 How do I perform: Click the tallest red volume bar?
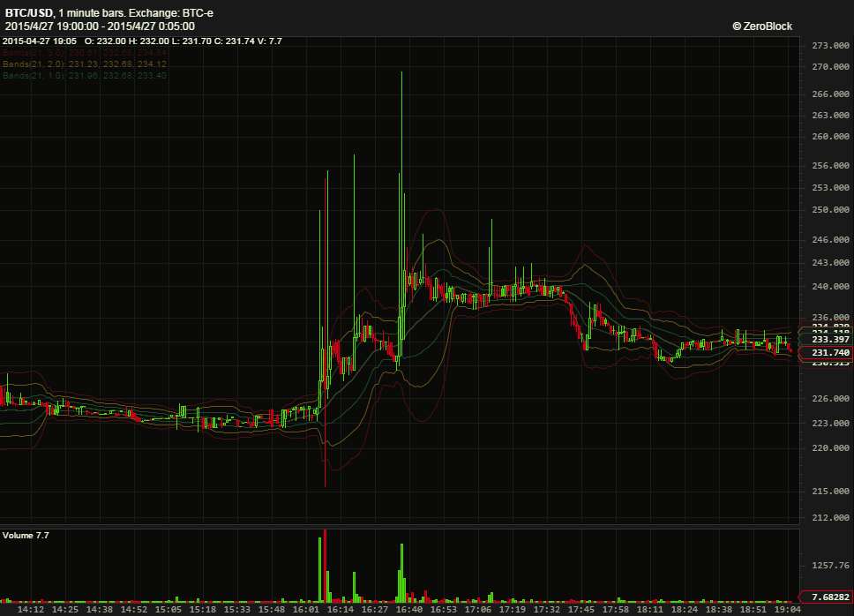325,566
